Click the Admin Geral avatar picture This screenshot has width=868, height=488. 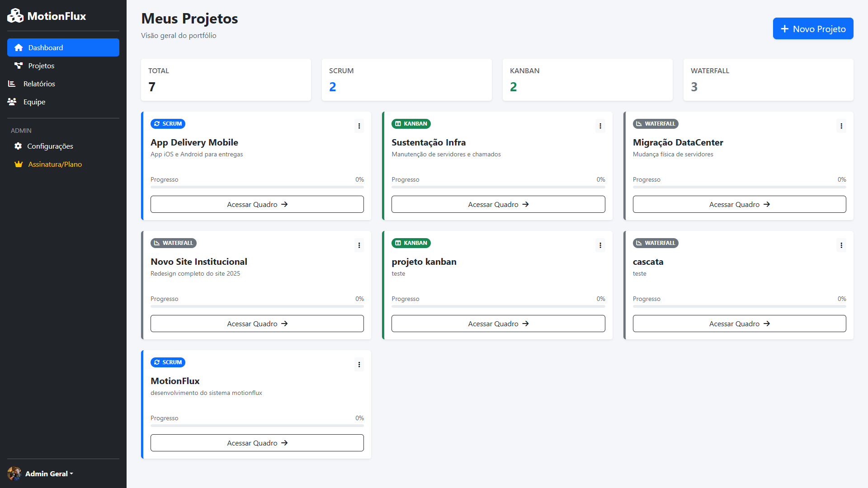click(14, 474)
